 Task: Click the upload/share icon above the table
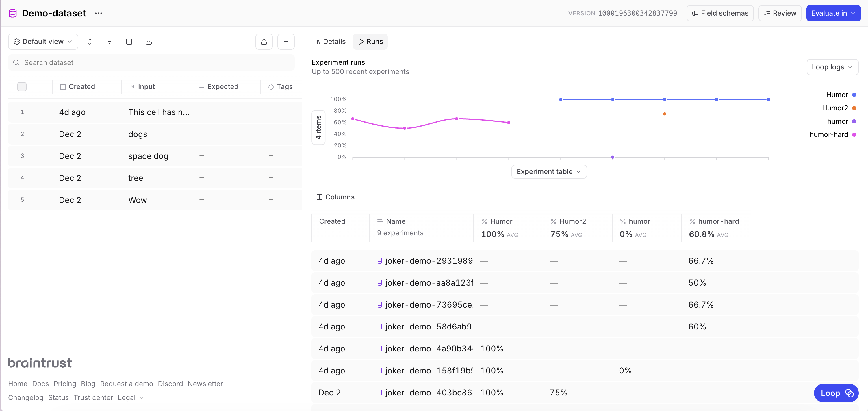[264, 41]
